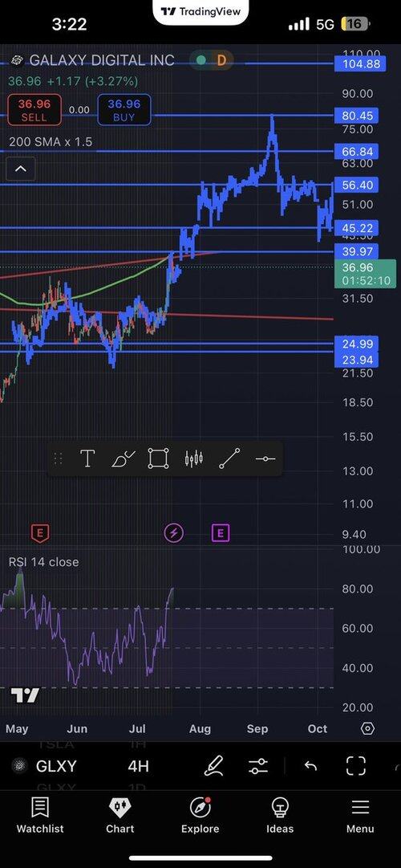Tap the battery indicator in status bar
The height and width of the screenshot is (868, 401).
[x=355, y=24]
